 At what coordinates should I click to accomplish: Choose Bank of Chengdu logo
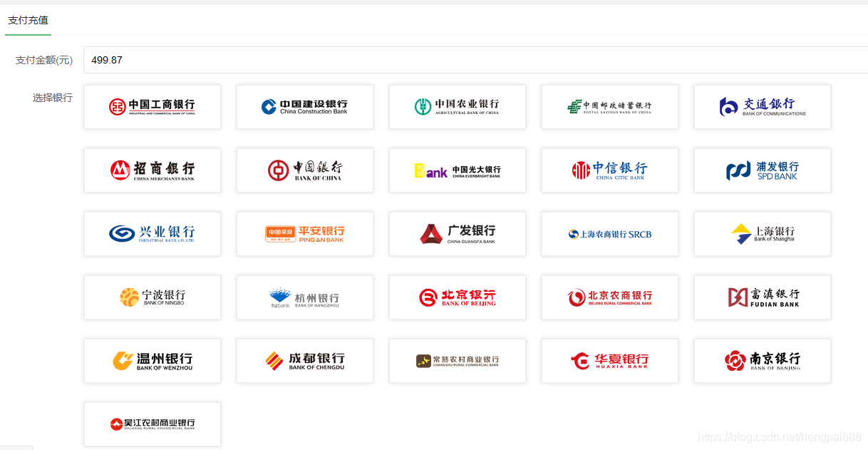click(x=305, y=361)
